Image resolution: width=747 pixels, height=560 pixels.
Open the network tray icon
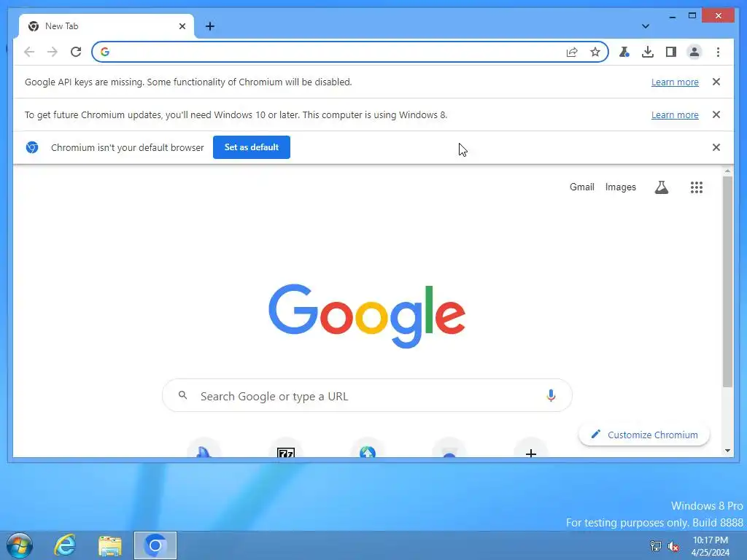point(656,546)
